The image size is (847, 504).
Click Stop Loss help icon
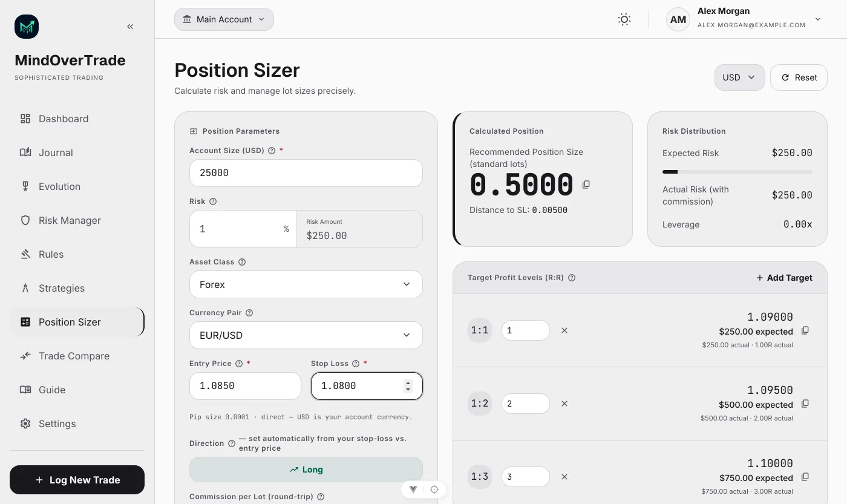coord(356,364)
